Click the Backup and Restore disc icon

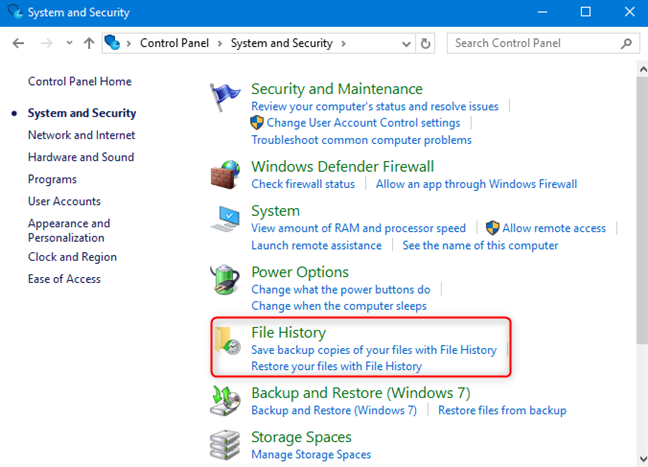click(225, 400)
